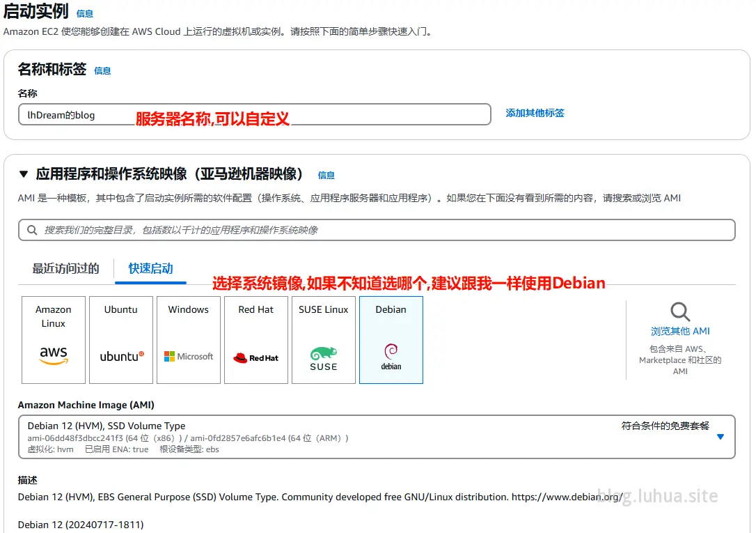
Task: Click the magnifier icon above 浏览其他 AMI
Action: pyautogui.click(x=680, y=311)
